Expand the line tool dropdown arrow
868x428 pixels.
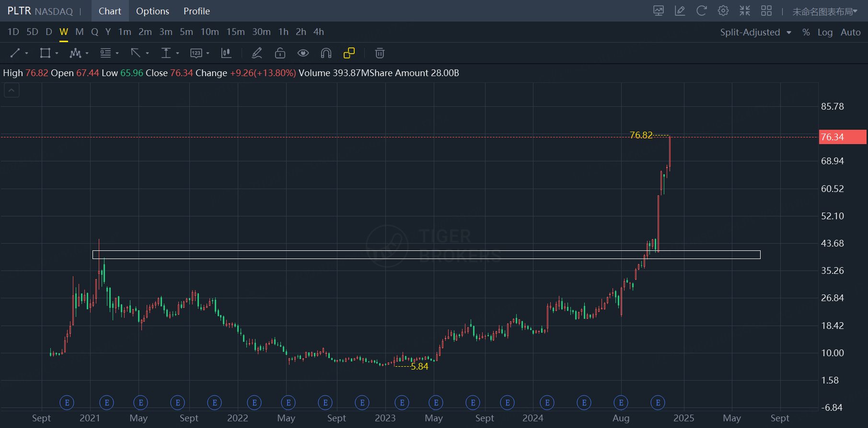26,54
